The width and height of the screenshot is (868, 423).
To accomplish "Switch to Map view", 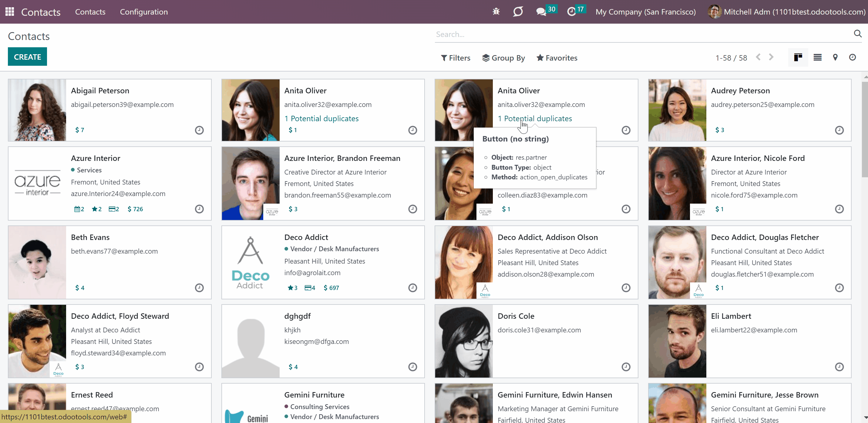I will [x=835, y=58].
